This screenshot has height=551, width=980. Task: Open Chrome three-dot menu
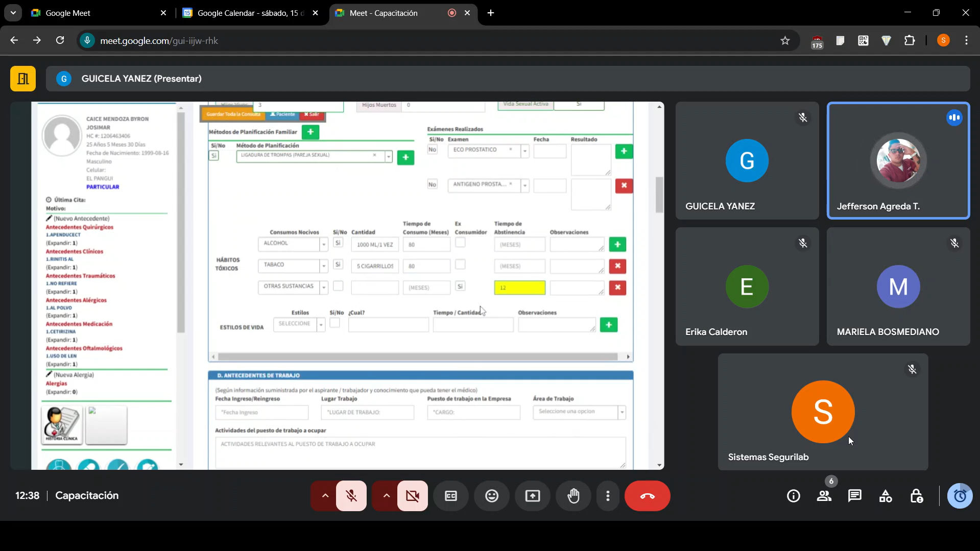pyautogui.click(x=966, y=40)
